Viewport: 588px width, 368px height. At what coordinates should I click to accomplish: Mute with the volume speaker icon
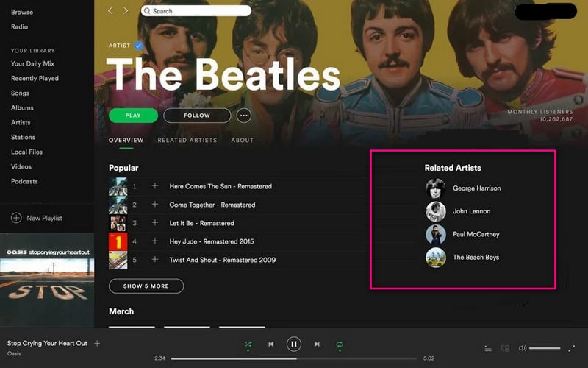click(x=523, y=348)
